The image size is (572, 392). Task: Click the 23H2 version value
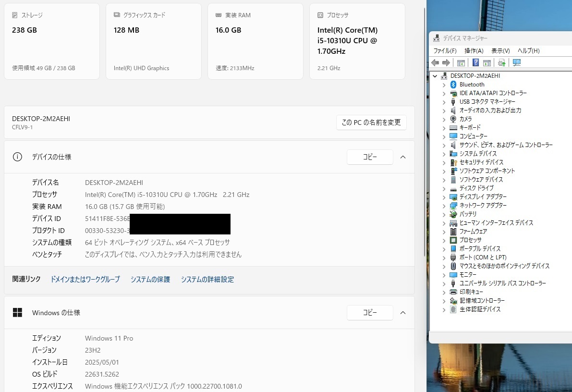[93, 350]
